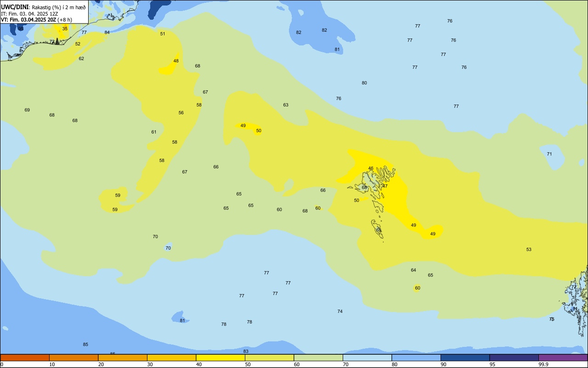Select the map value 61
The width and height of the screenshot is (588, 368).
tap(154, 132)
